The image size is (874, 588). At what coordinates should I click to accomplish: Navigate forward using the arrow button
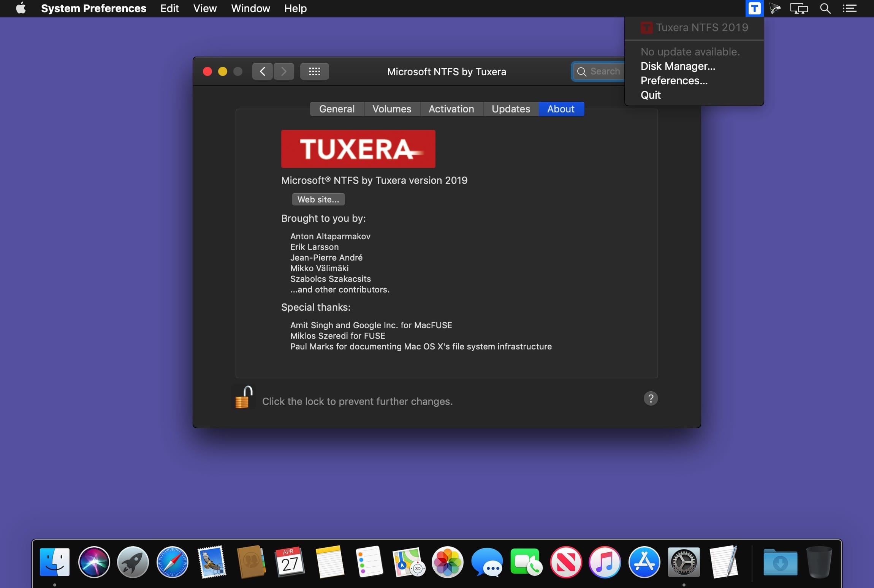283,71
